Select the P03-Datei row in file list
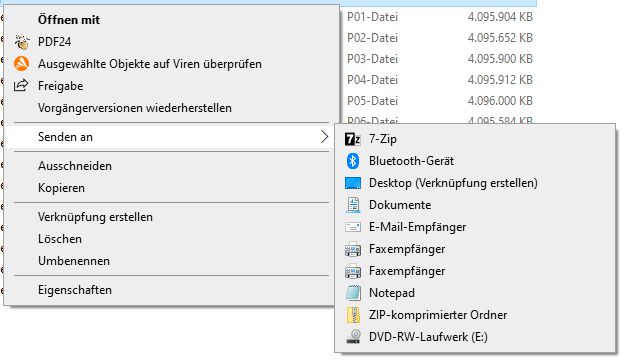Viewport: 626px width, 363px height. 439,59
